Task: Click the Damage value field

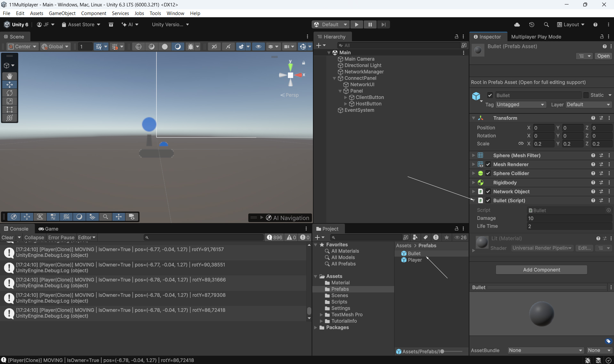Action: (x=569, y=218)
